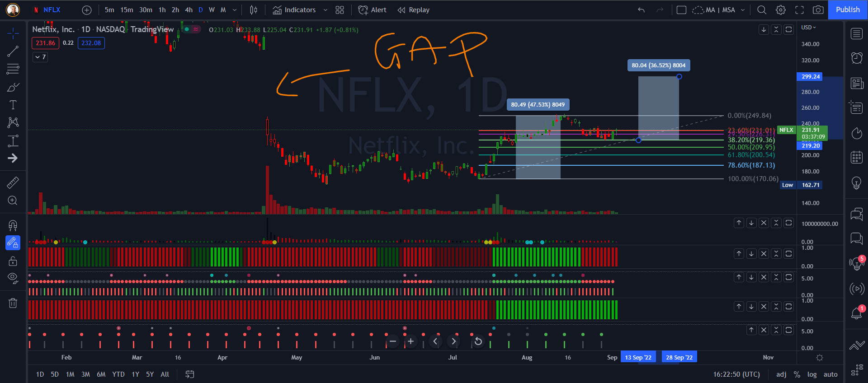The height and width of the screenshot is (383, 868).
Task: Hide all drawings with eye icon
Action: point(13,279)
